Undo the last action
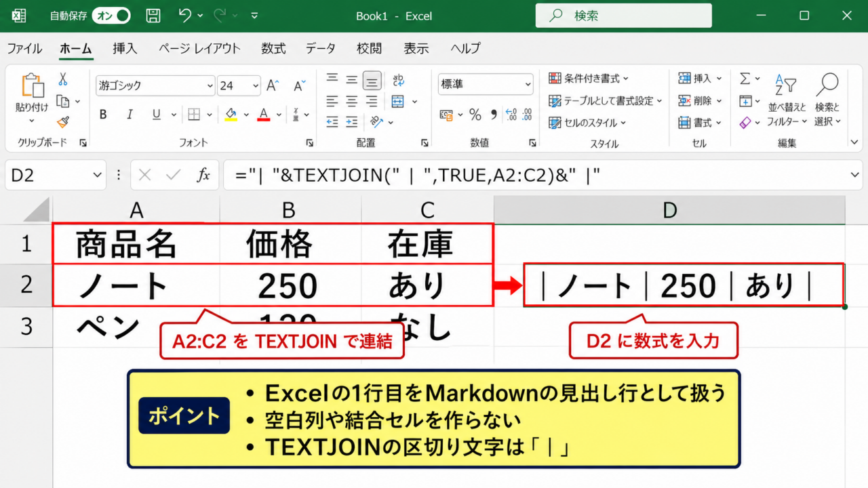Viewport: 868px width, 488px height. click(185, 16)
